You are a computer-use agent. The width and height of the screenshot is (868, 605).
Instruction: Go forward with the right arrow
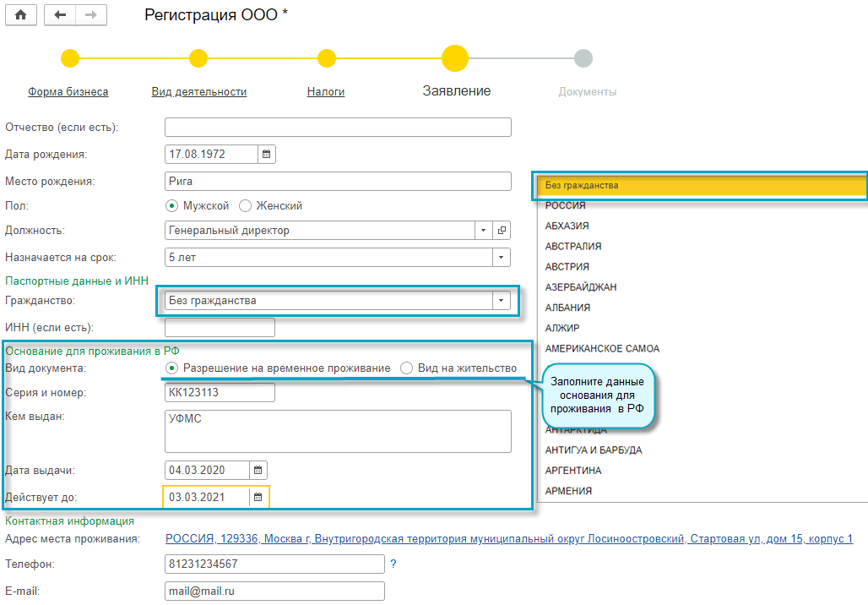90,15
